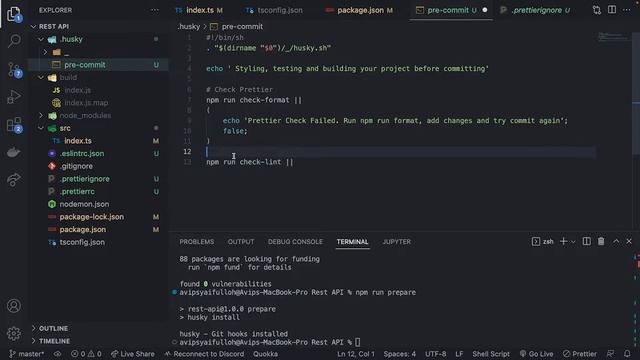This screenshot has height=360, width=640.
Task: Expand the underscore folder in .husky
Action: (45, 52)
